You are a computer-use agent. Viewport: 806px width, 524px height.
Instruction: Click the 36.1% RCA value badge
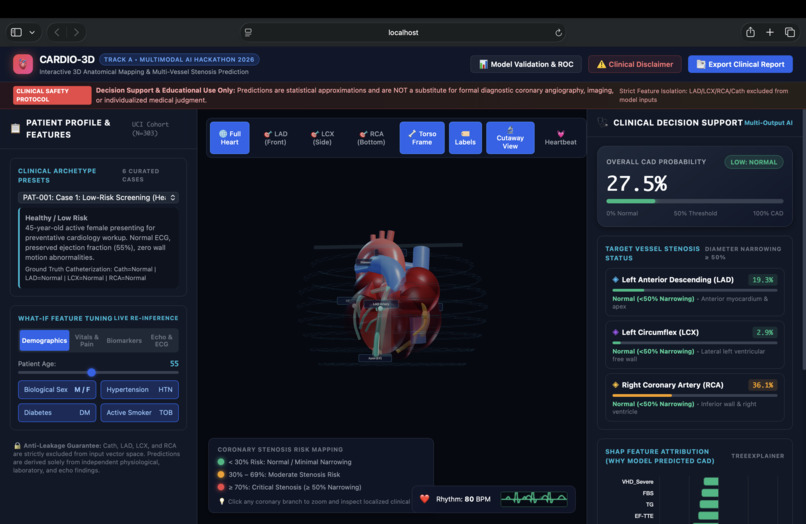coord(762,385)
